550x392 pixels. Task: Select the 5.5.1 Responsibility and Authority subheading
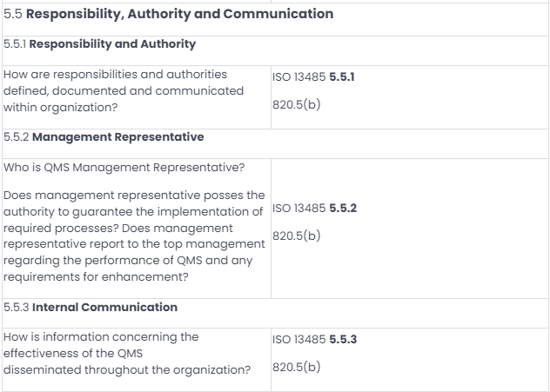99,44
